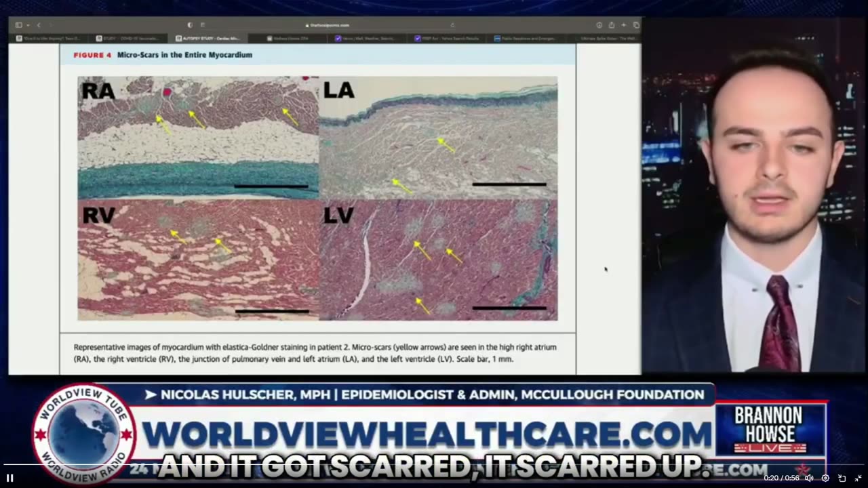Reload the page with the Safari refresh icon
The image size is (868, 488).
(453, 25)
